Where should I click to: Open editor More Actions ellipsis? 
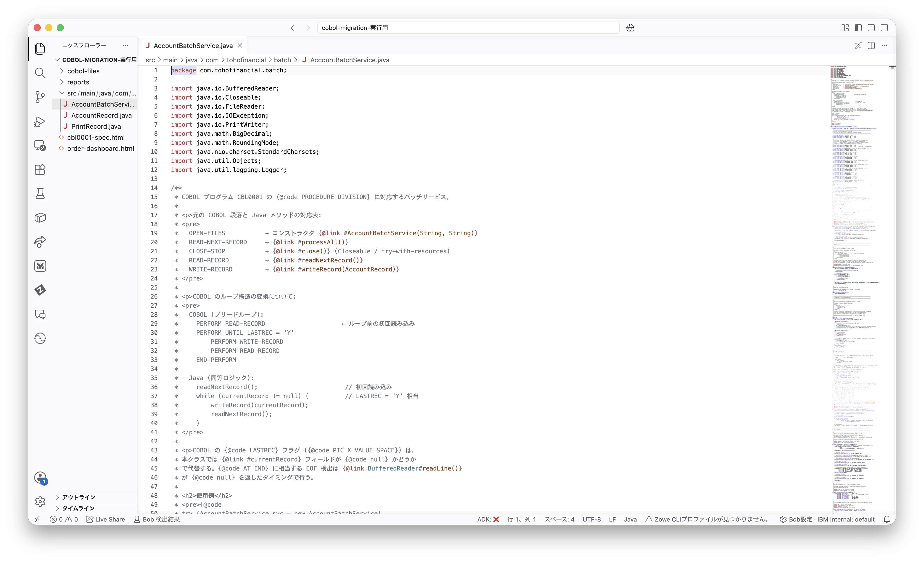pos(884,46)
